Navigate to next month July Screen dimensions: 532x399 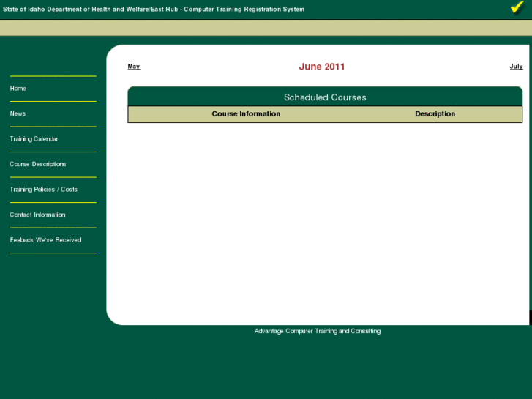point(516,67)
